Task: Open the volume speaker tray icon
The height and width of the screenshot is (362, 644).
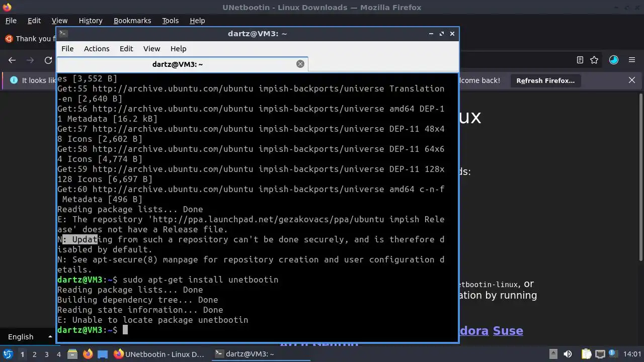Action: [568, 354]
